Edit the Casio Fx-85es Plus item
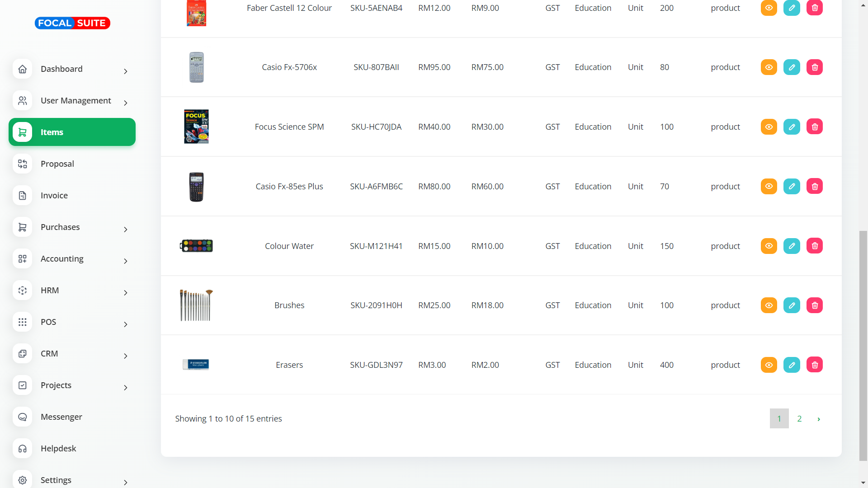The image size is (868, 488). click(x=792, y=187)
